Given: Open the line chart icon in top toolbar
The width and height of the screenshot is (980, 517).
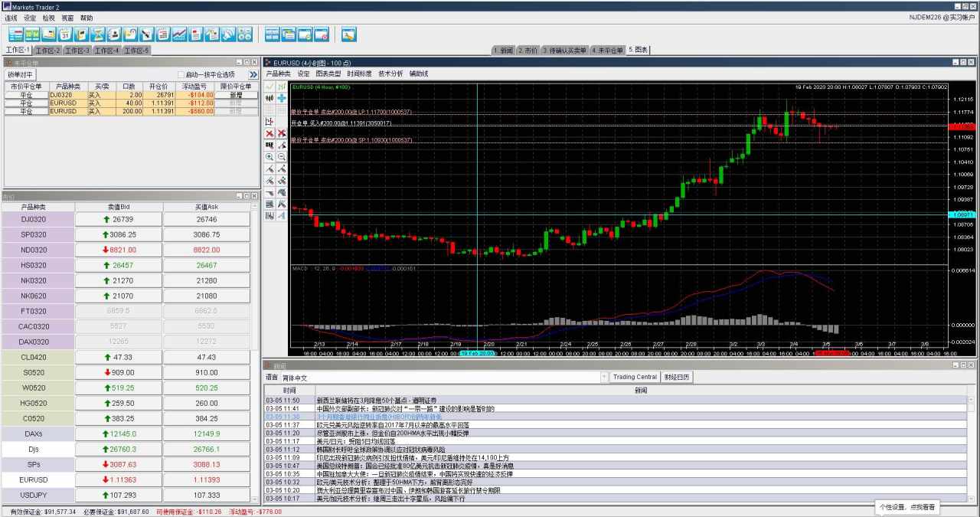Looking at the screenshot, I should point(179,34).
